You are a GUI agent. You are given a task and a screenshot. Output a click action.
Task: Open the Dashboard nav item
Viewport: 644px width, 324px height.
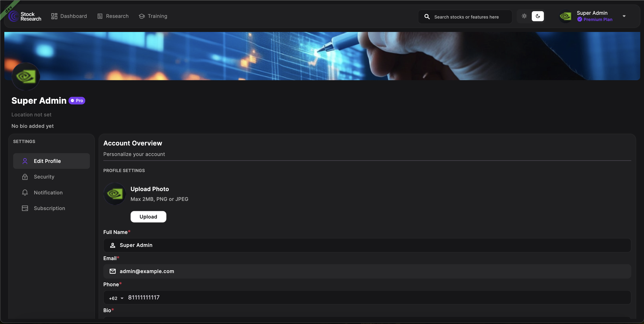(69, 16)
